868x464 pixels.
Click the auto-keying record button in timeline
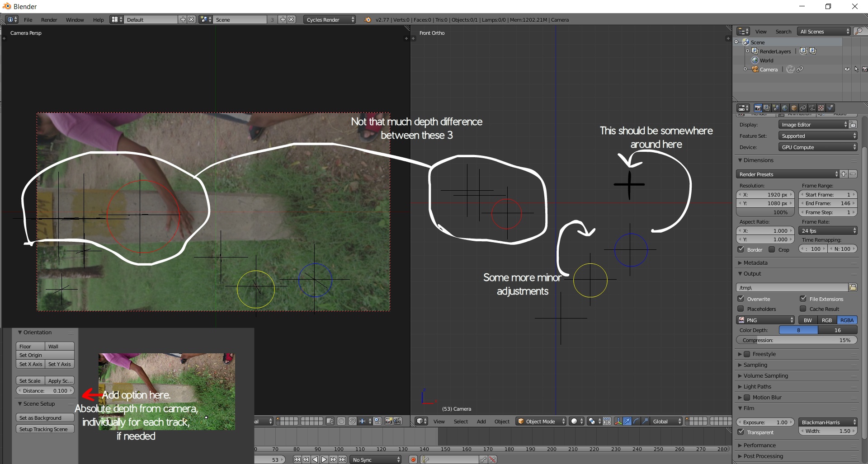[413, 459]
